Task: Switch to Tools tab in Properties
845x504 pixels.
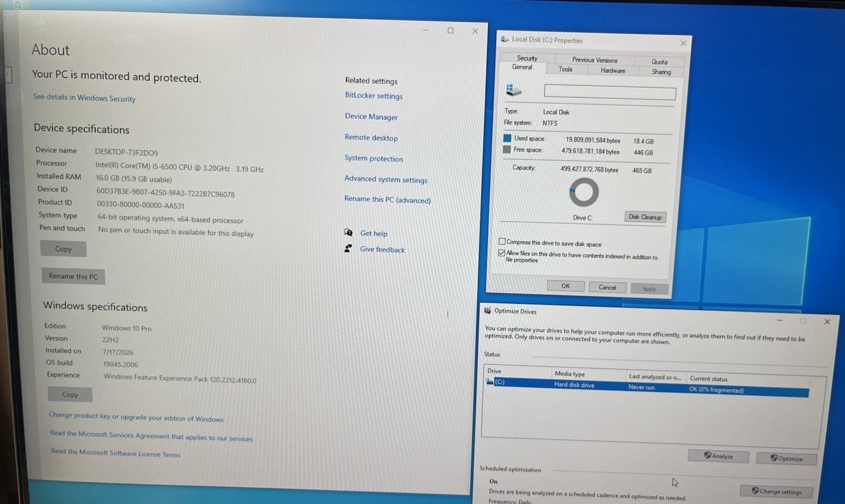Action: [565, 69]
